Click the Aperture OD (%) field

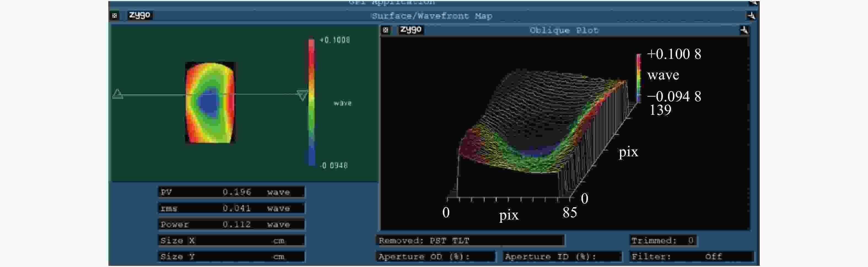(x=435, y=257)
